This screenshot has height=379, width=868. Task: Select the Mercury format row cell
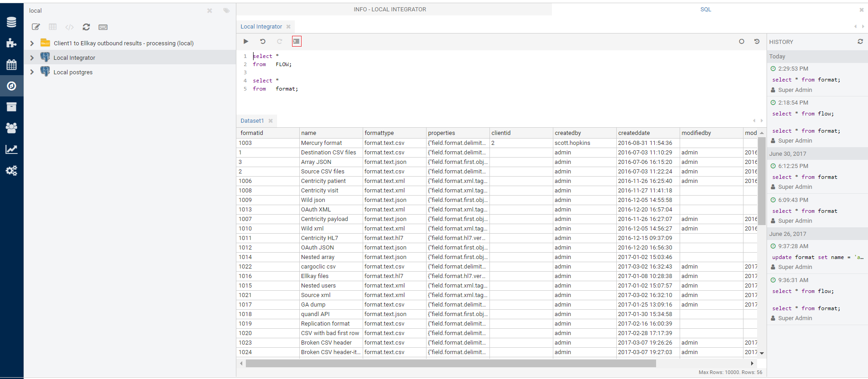point(331,143)
